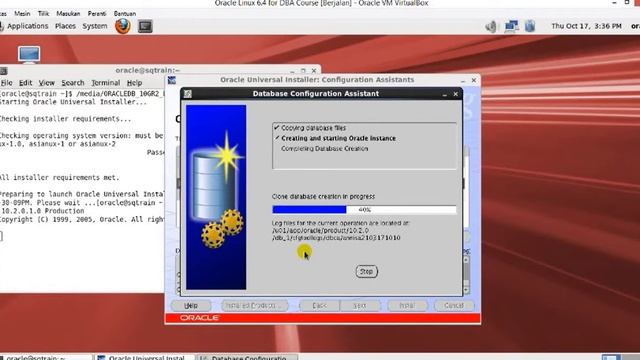The width and height of the screenshot is (640, 360).
Task: Click the installer Next button
Action: [x=360, y=306]
